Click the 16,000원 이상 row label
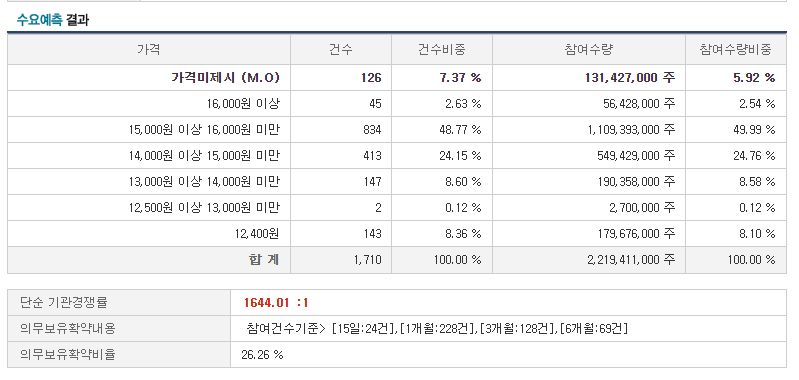This screenshot has height=380, width=799. 244,104
